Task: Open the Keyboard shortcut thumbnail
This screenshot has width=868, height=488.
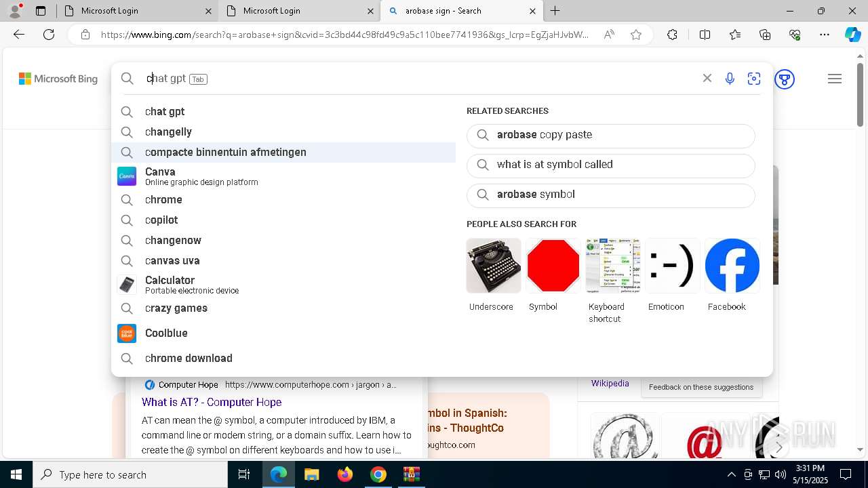Action: click(613, 266)
